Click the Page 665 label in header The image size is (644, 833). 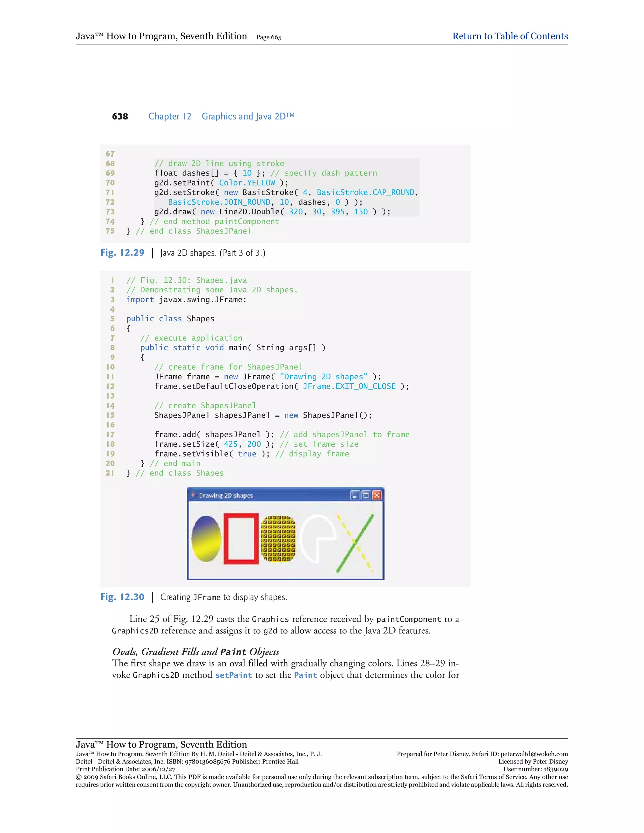coord(269,37)
